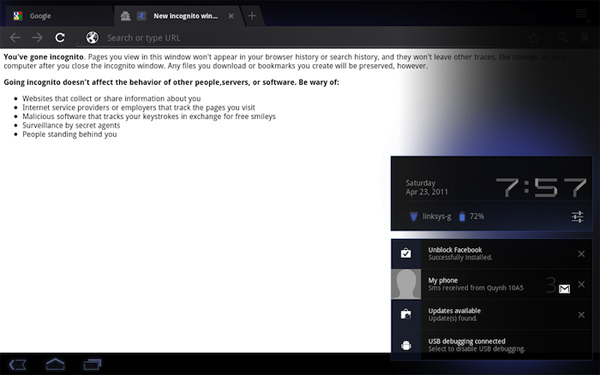Click the envelope message icon
The height and width of the screenshot is (375, 600).
[x=564, y=289]
